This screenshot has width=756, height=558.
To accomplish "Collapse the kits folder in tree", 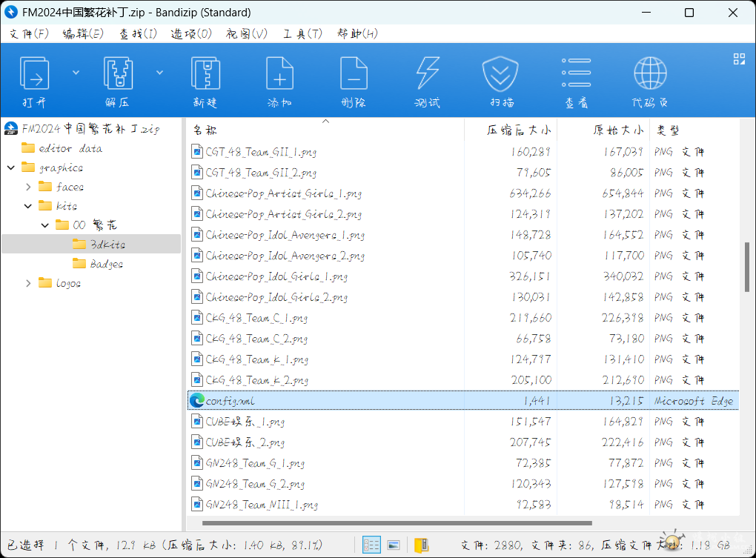I will tap(28, 206).
